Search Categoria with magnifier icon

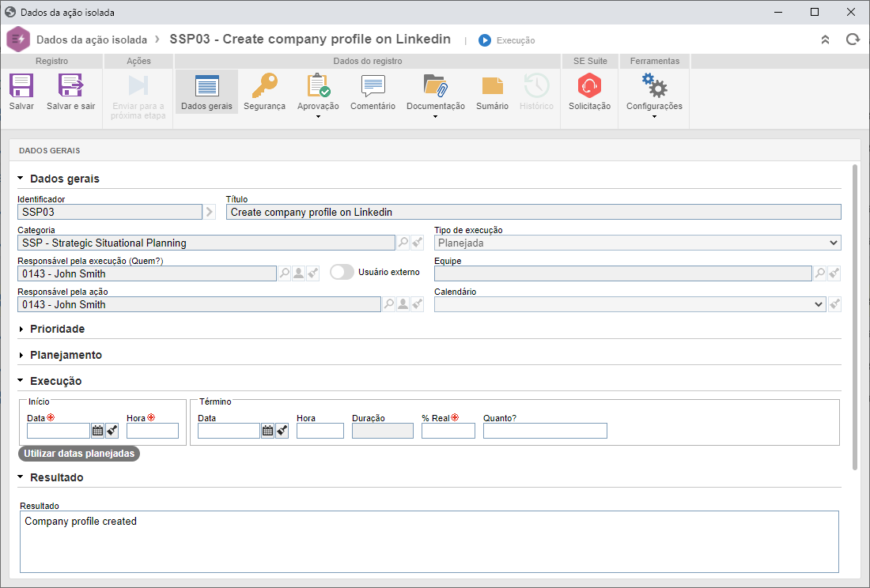(403, 242)
